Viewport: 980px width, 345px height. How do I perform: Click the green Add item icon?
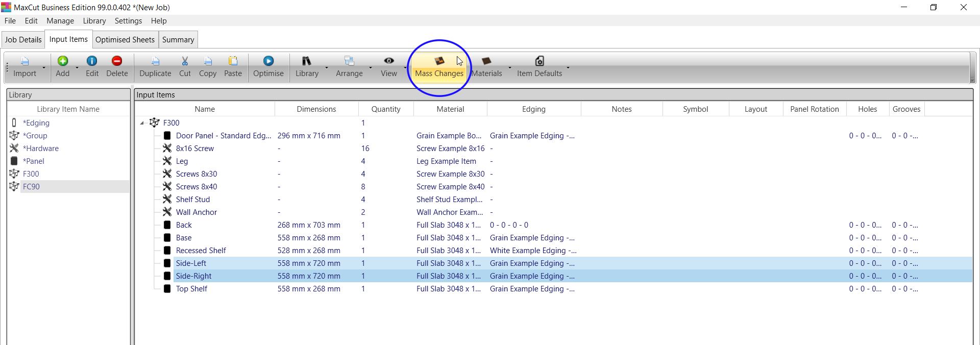[x=63, y=61]
